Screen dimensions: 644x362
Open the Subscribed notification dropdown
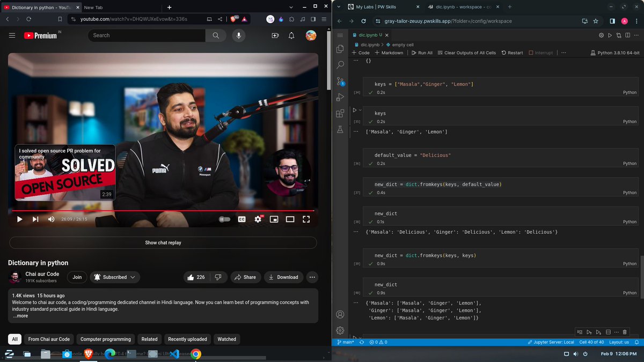click(114, 277)
